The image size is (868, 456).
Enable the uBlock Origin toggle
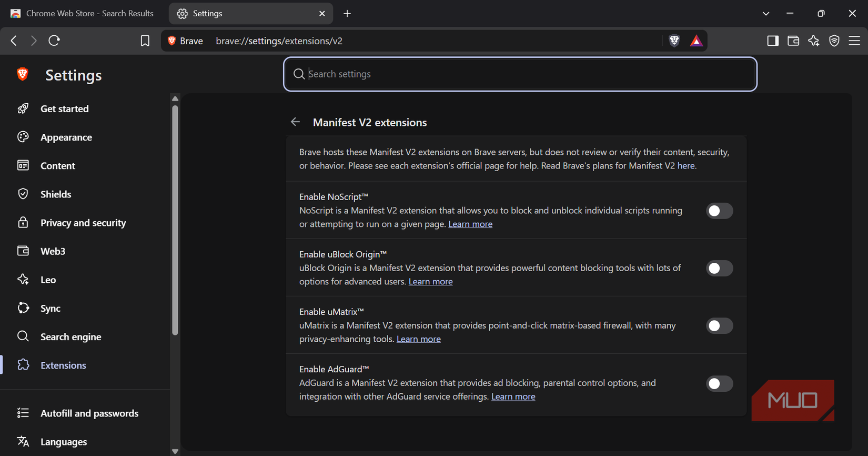[719, 269]
